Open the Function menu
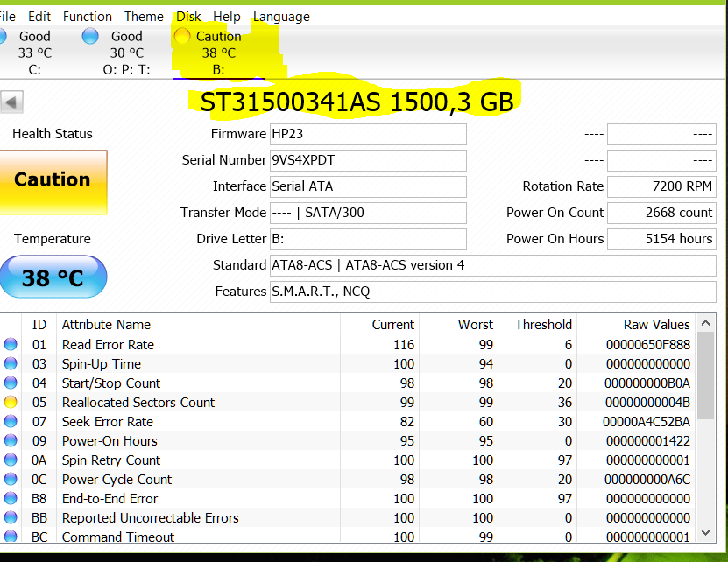Screen dimensions: 728x562 [88, 17]
